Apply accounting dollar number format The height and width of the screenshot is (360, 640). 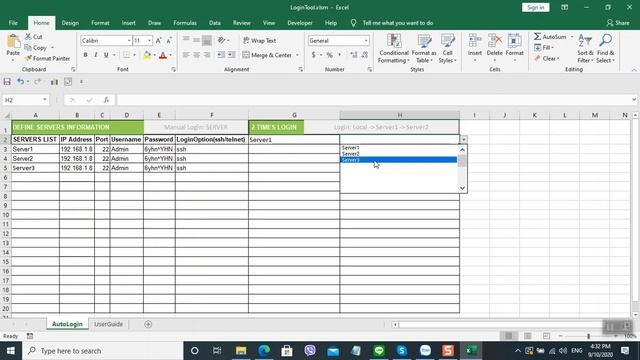click(313, 55)
